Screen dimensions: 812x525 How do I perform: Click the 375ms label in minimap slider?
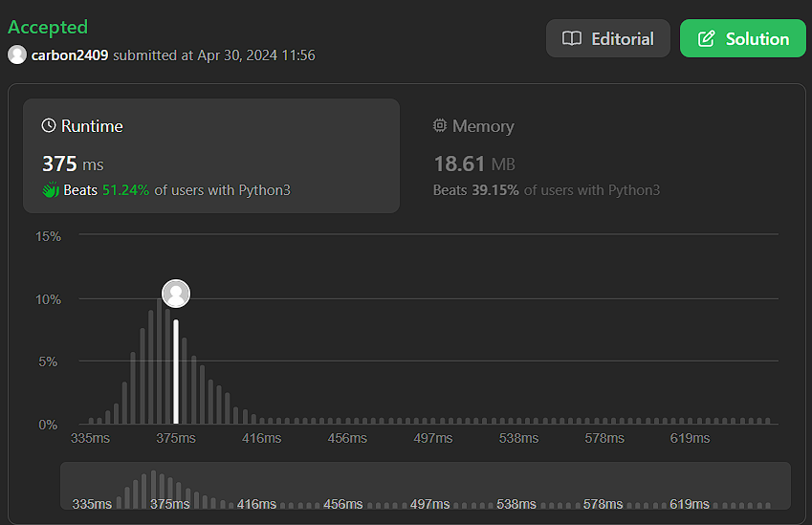tap(170, 504)
